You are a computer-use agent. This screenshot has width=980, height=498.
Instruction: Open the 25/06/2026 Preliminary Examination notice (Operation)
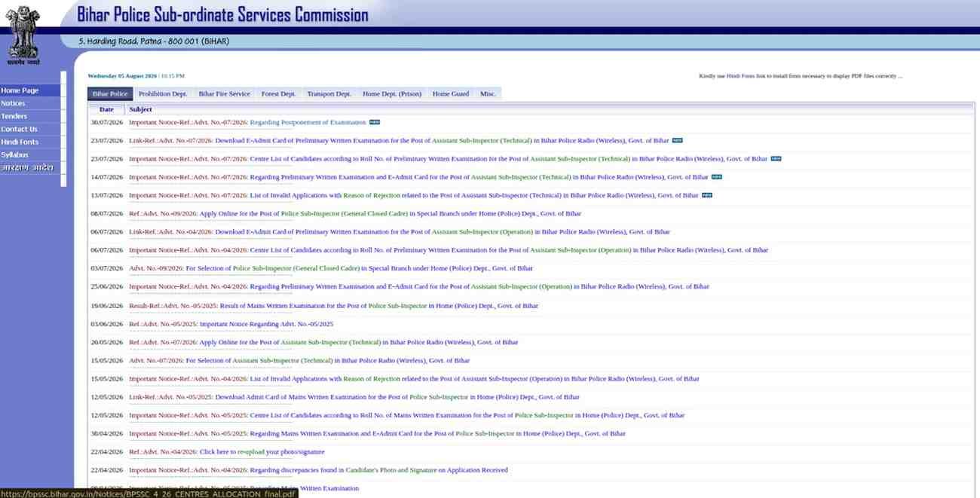[x=419, y=286]
